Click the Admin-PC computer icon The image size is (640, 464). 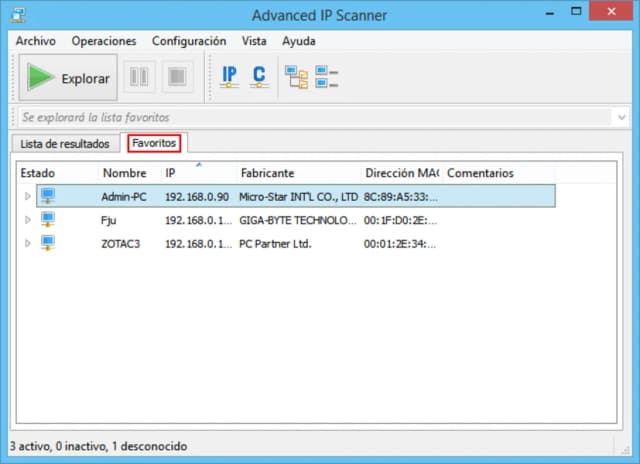tap(48, 196)
